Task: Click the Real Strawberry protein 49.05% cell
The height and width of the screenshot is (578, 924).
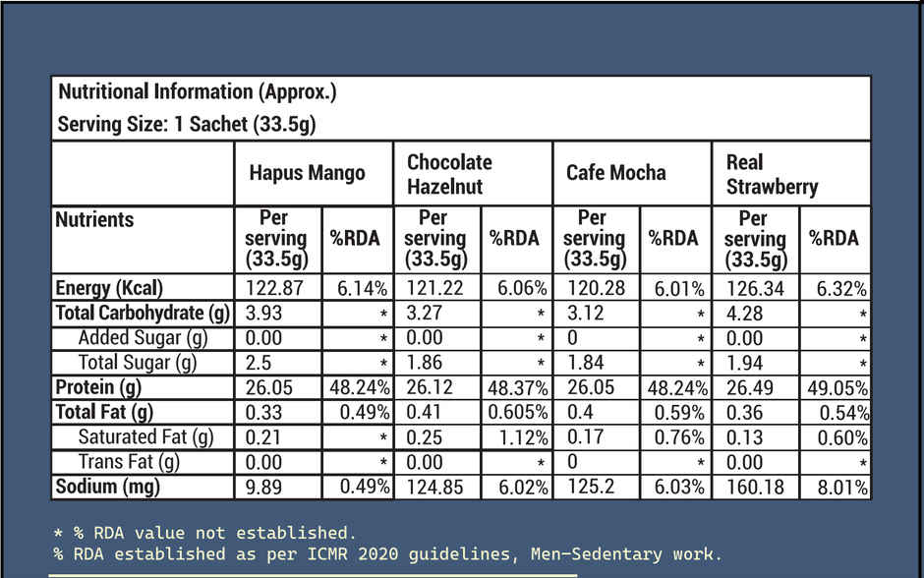Action: coord(836,387)
